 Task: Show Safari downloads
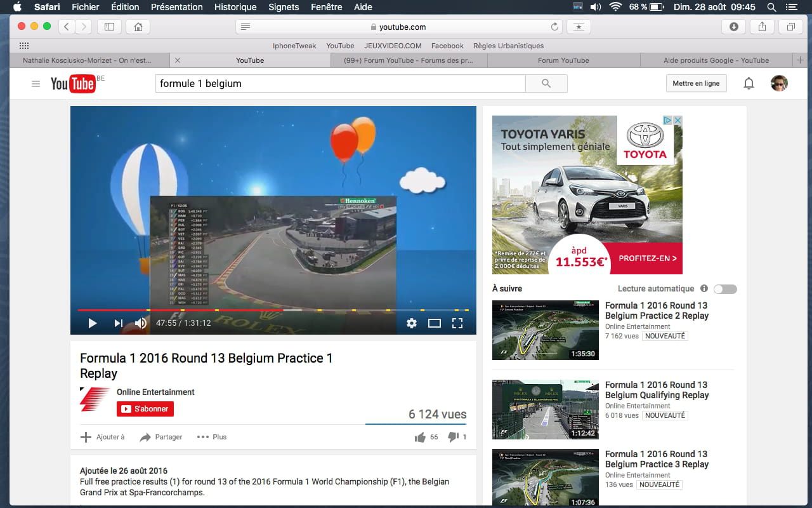coord(734,27)
